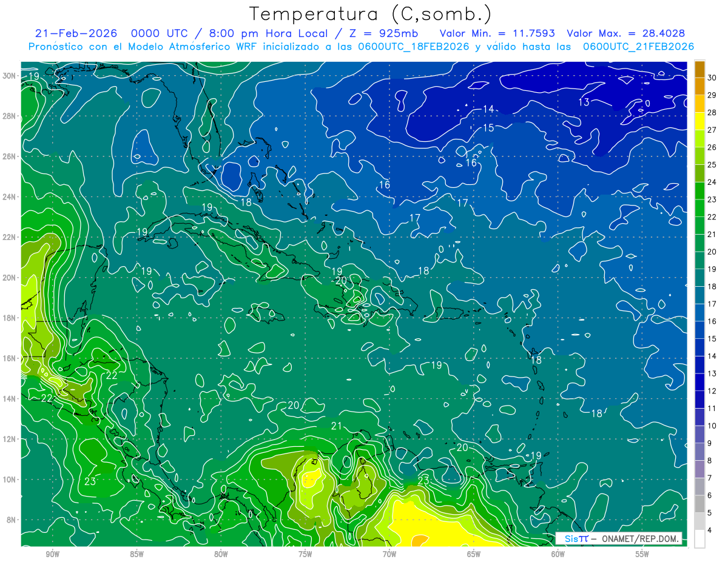The height and width of the screenshot is (562, 728).
Task: Click yellow colorbar swatch between 27 and 28
Action: (x=699, y=121)
